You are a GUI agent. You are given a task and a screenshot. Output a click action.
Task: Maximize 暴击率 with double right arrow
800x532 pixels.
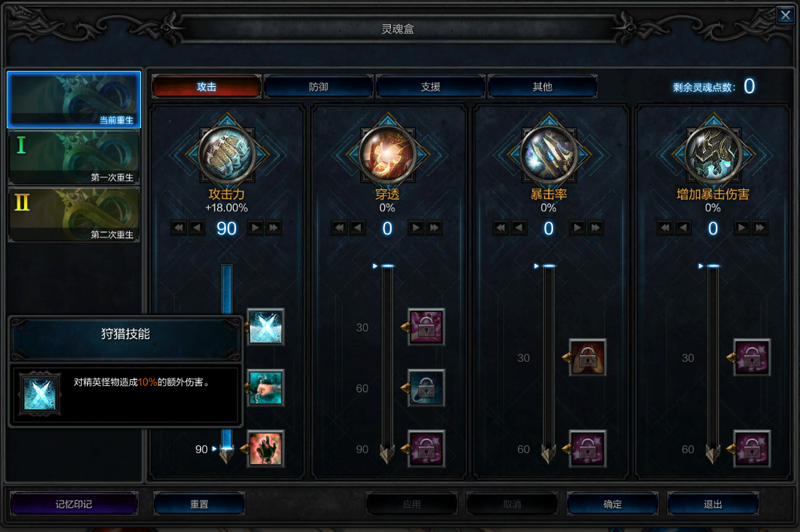tap(595, 228)
